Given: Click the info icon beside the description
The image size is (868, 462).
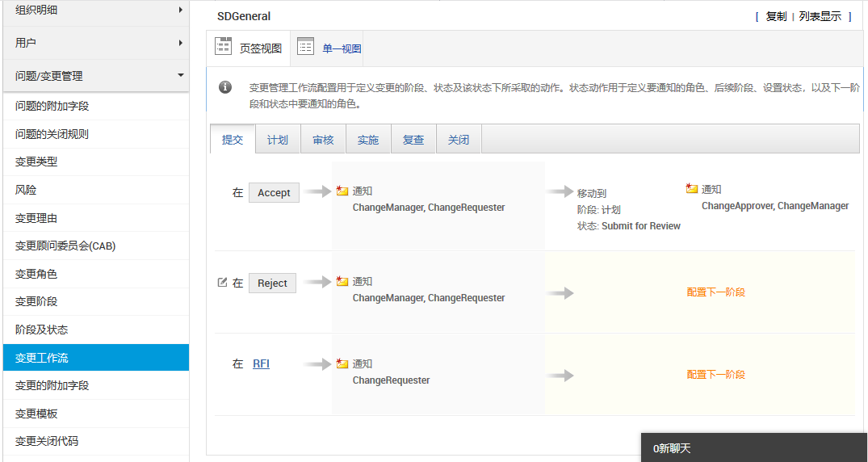Looking at the screenshot, I should click(x=225, y=87).
